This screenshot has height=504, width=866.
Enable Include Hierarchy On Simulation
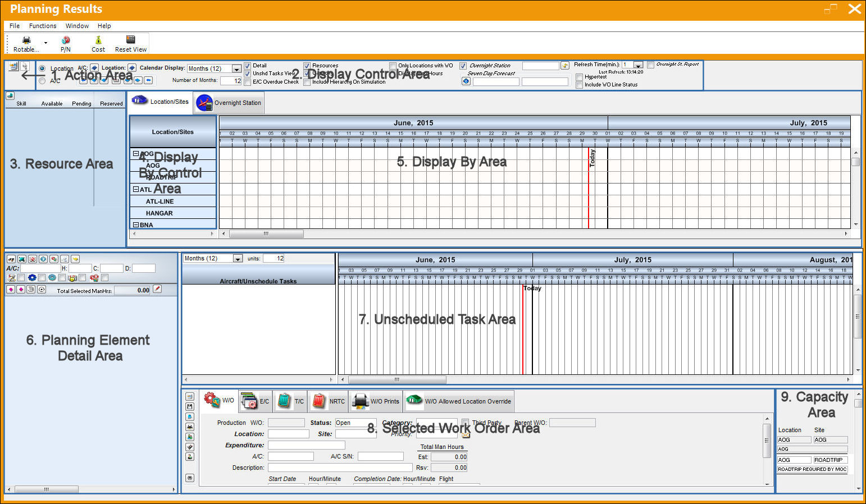pyautogui.click(x=307, y=82)
